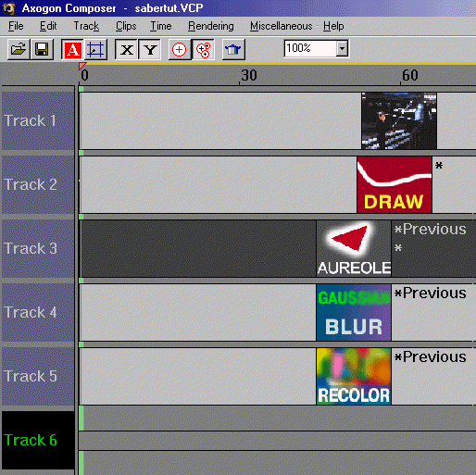Toggle the X axis button
Image resolution: width=476 pixels, height=475 pixels.
[127, 49]
